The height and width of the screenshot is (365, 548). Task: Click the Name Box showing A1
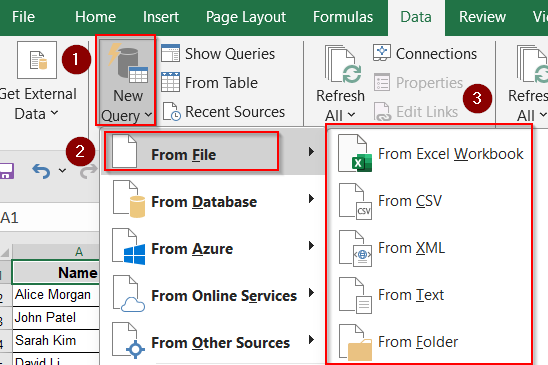49,217
